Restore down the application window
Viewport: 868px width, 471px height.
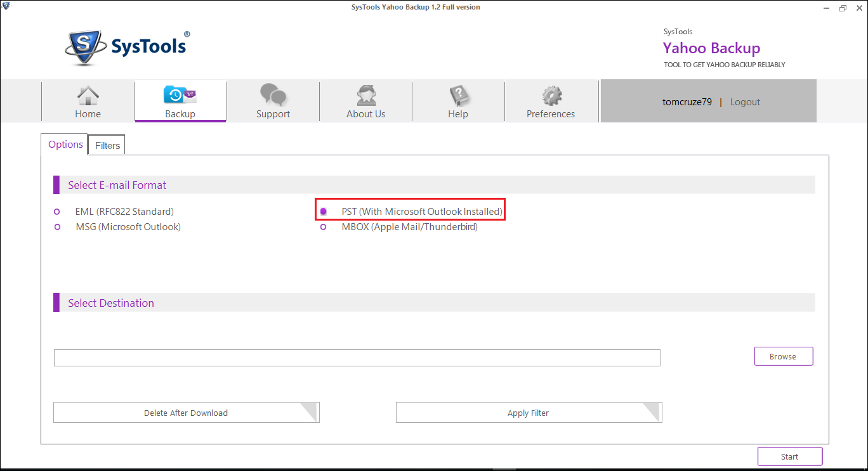click(x=843, y=8)
